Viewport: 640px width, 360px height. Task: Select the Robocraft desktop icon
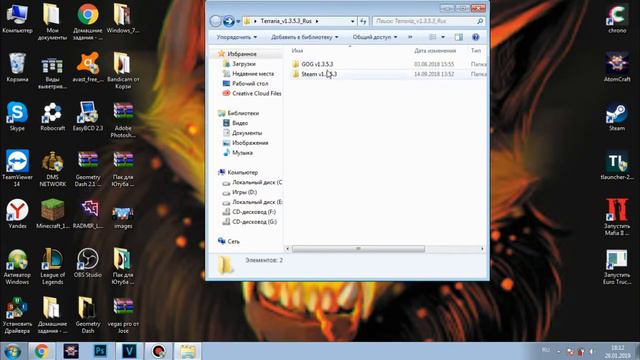[52, 117]
